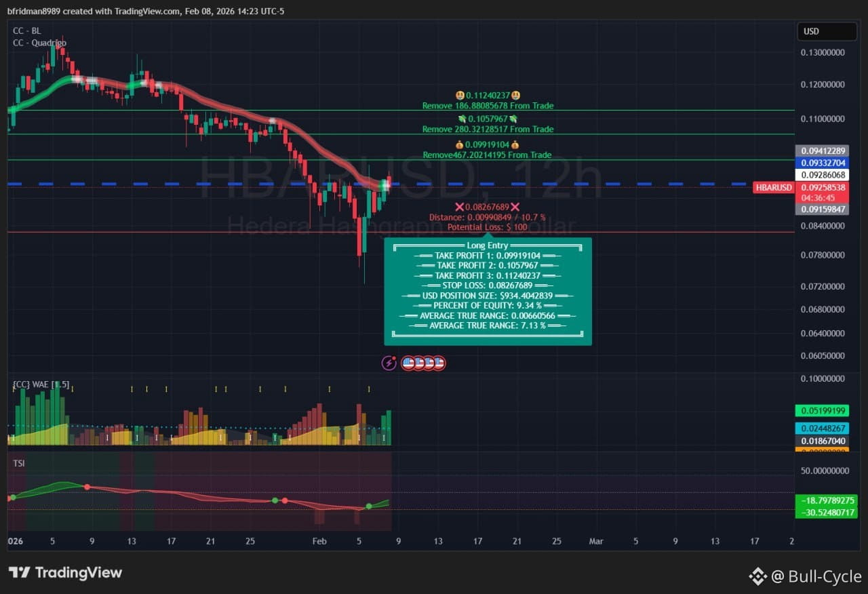Select the AVERAGE TRUE RANGE: 7.13 % row
This screenshot has width=868, height=594.
(x=488, y=325)
